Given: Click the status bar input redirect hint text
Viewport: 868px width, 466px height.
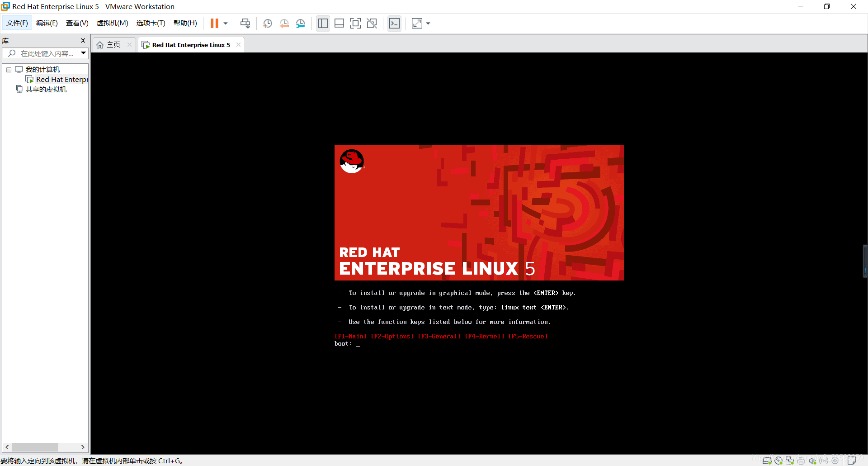Looking at the screenshot, I should [92, 461].
